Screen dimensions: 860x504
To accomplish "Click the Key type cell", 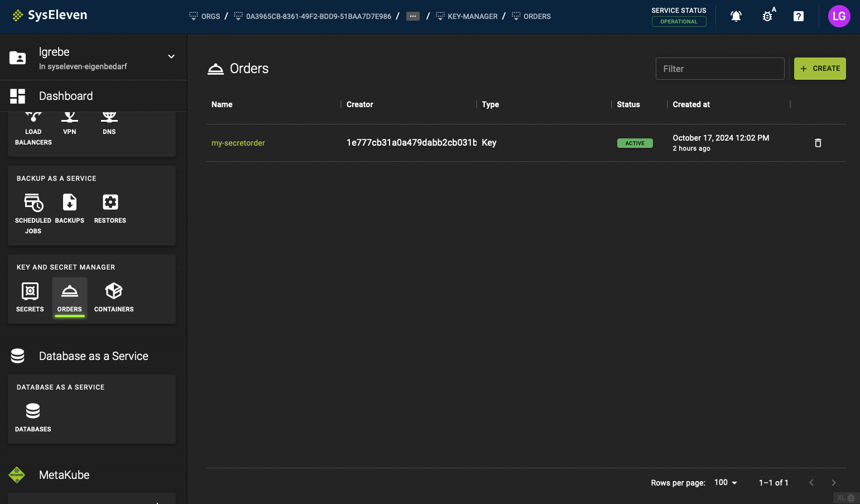I will 489,143.
